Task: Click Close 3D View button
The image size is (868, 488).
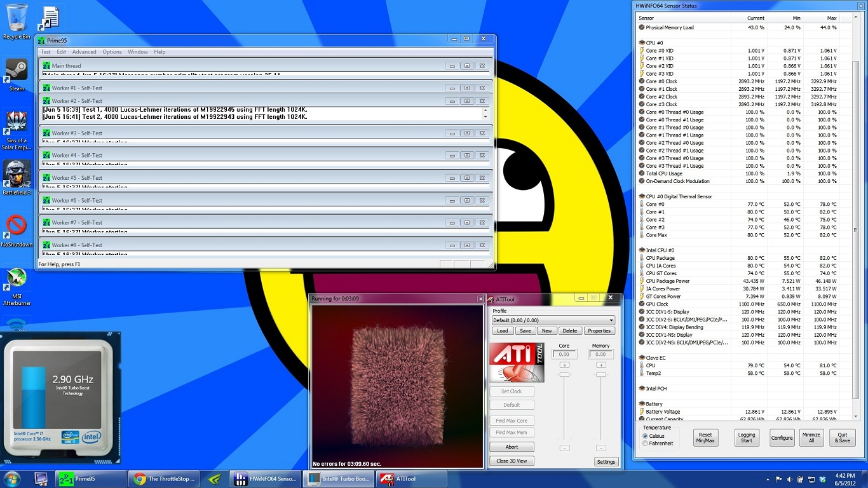Action: click(x=512, y=461)
